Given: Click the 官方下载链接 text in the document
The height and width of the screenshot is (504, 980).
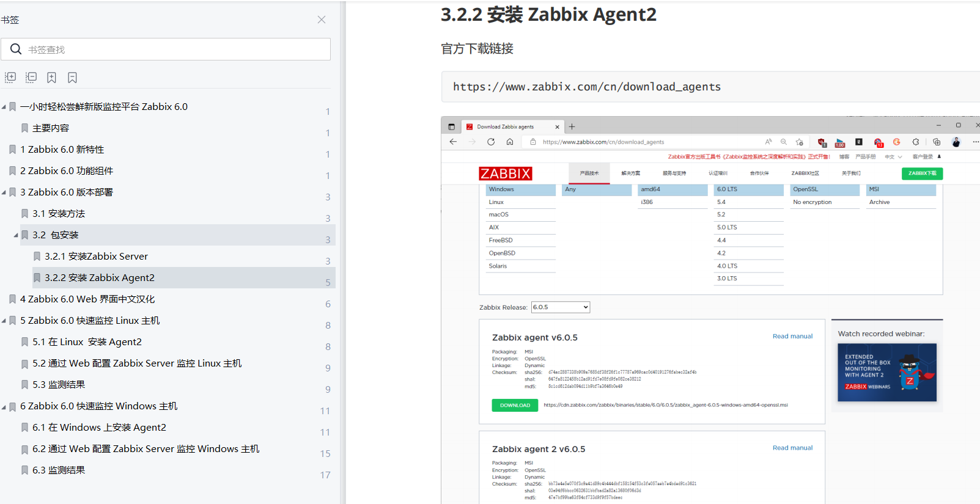Looking at the screenshot, I should pyautogui.click(x=477, y=48).
